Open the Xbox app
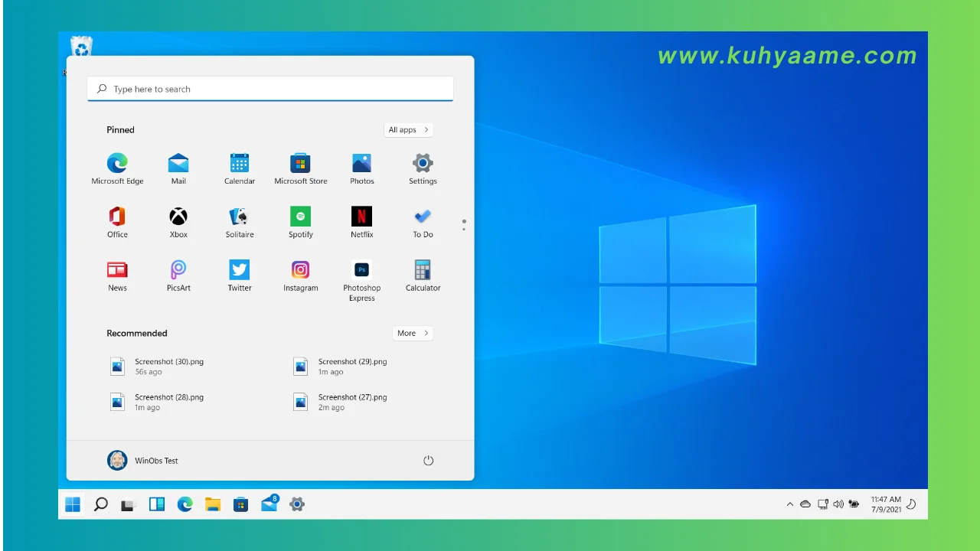Image resolution: width=980 pixels, height=551 pixels. pos(178,222)
